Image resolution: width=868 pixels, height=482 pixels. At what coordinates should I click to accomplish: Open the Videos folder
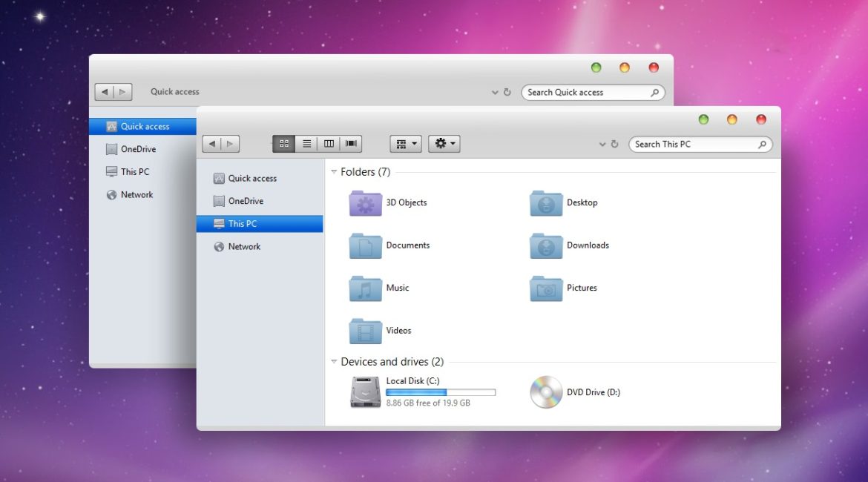pyautogui.click(x=366, y=331)
